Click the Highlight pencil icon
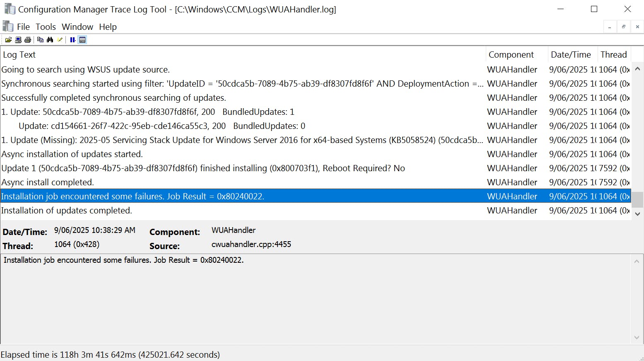Screen dimensions: 644x361 60,40
